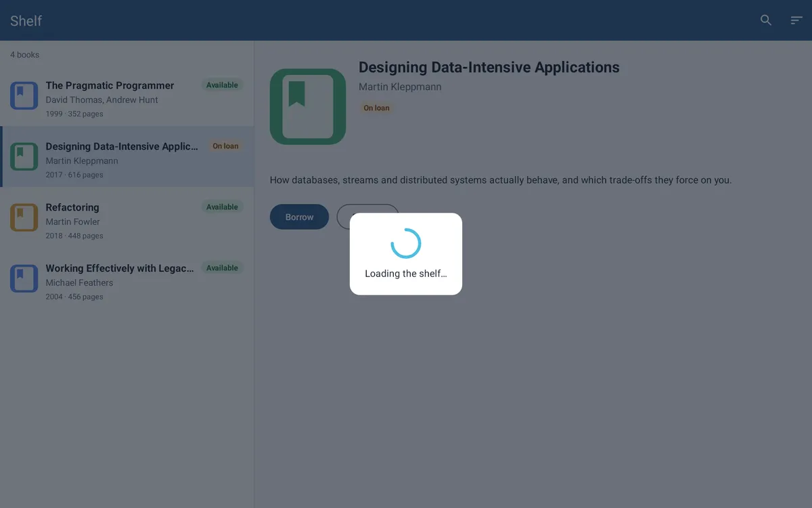Click 2004 · 456 pages text
Screen dimensions: 812x508
(74, 297)
